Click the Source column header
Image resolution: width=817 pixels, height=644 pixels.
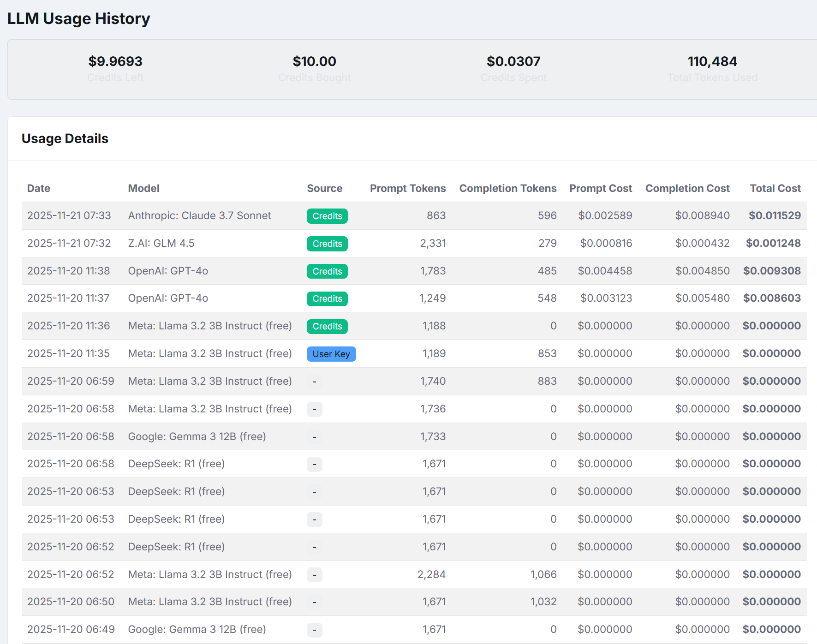(x=325, y=188)
